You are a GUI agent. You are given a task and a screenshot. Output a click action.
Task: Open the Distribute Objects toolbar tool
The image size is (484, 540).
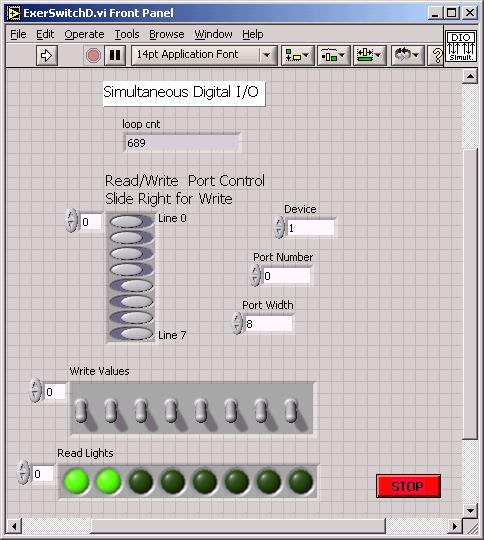tap(333, 55)
